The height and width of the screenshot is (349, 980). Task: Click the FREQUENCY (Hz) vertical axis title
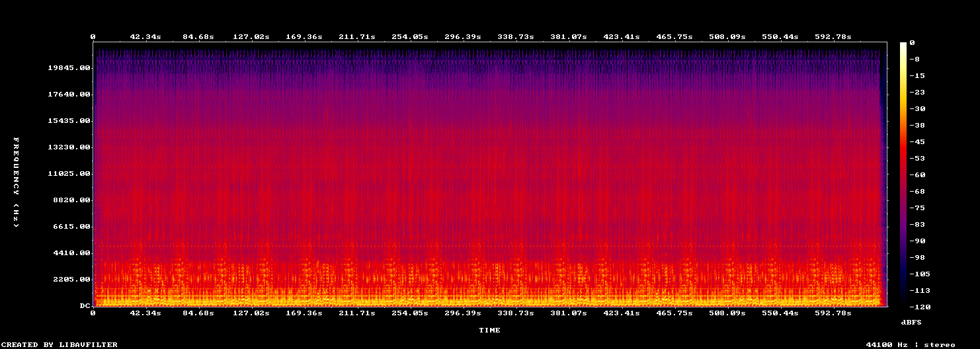pyautogui.click(x=16, y=182)
